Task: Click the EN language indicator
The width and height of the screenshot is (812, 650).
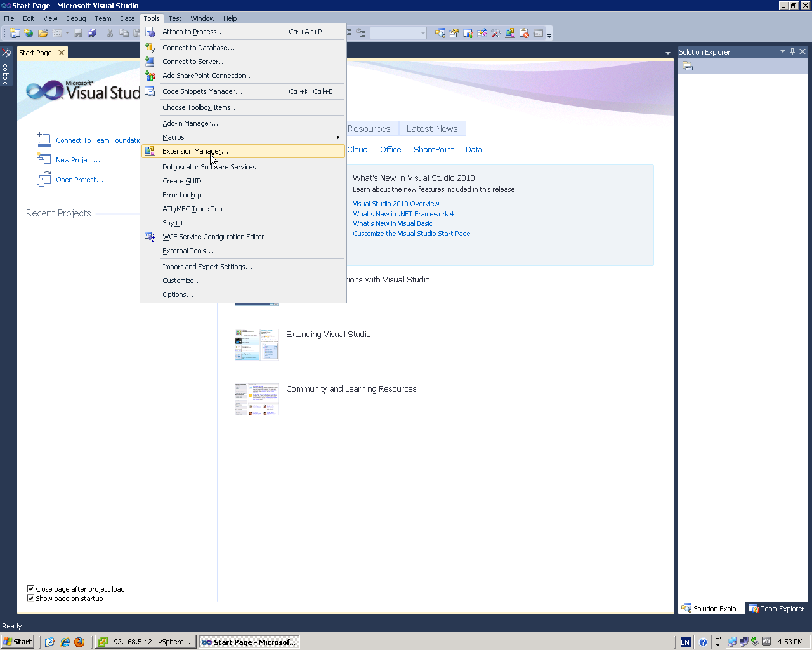Action: [685, 642]
